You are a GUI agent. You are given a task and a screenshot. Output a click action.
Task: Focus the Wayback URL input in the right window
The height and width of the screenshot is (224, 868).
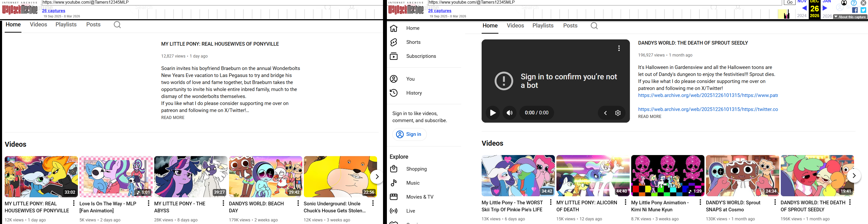coord(605,2)
